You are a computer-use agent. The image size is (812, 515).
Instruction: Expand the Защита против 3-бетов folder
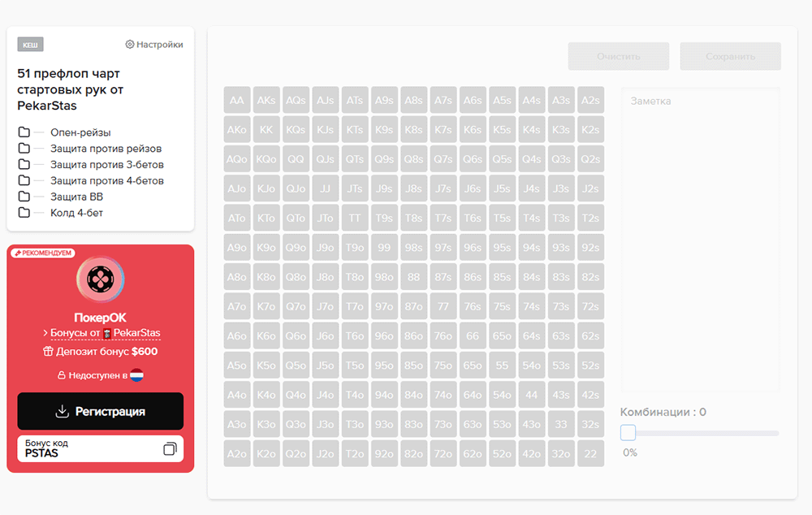tap(106, 164)
